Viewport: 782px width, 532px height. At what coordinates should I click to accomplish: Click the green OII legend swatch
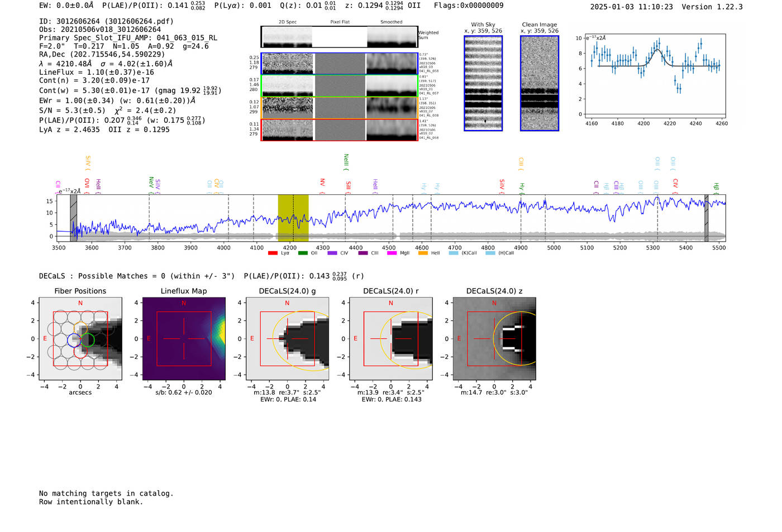pos(303,253)
